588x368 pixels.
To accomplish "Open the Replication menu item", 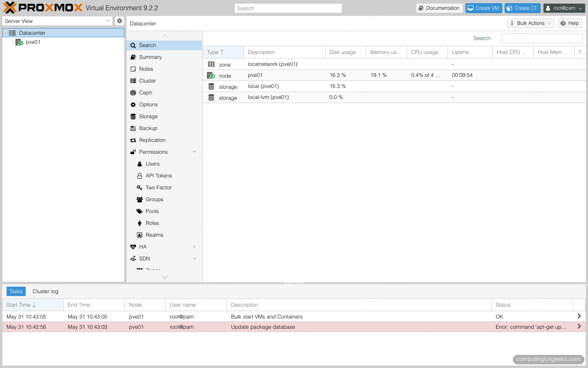I will coord(165,140).
